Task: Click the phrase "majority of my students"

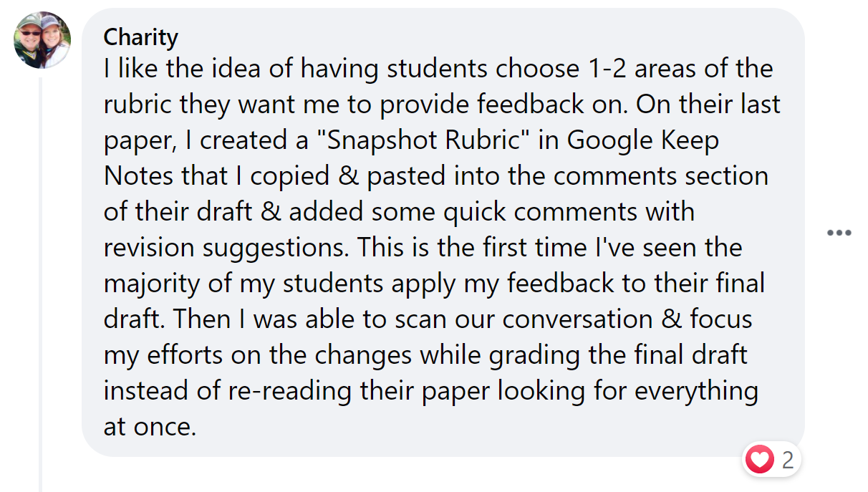Action: pyautogui.click(x=243, y=284)
